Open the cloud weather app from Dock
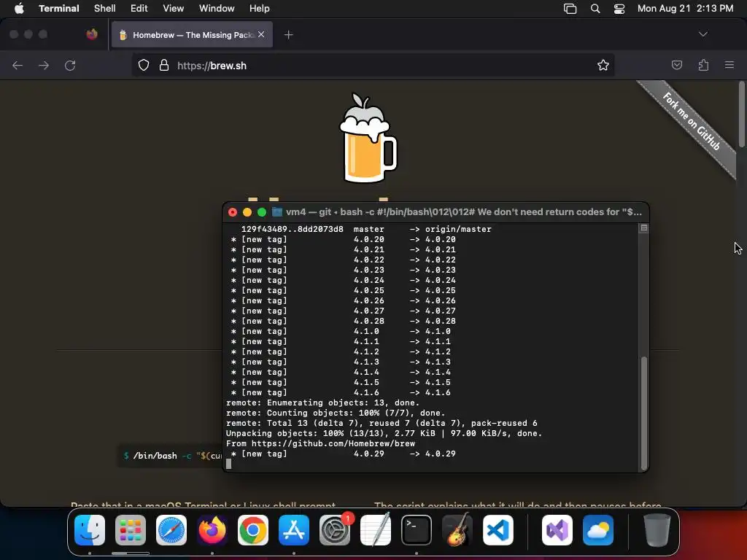Screen dimensions: 747x560 (x=598, y=530)
